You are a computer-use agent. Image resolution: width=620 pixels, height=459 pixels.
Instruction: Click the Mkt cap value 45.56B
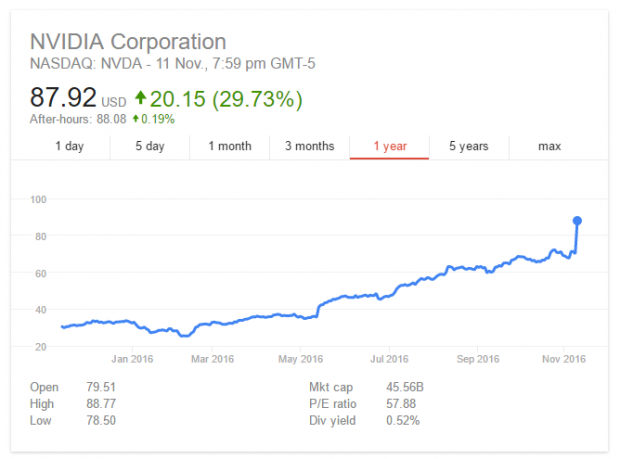pyautogui.click(x=405, y=387)
